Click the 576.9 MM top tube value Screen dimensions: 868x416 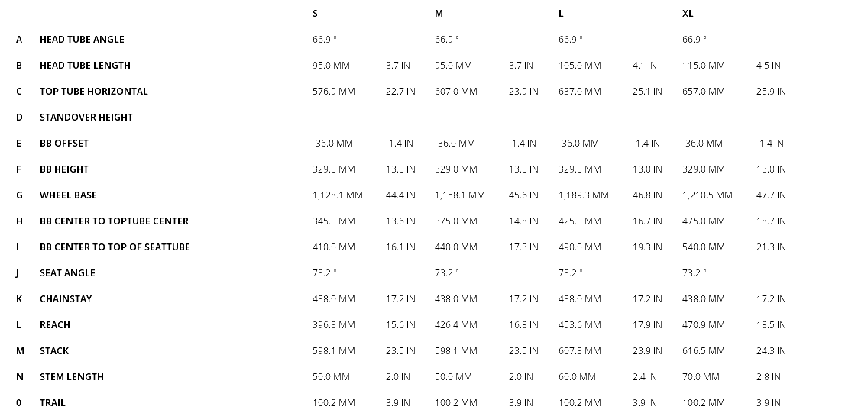click(x=334, y=92)
